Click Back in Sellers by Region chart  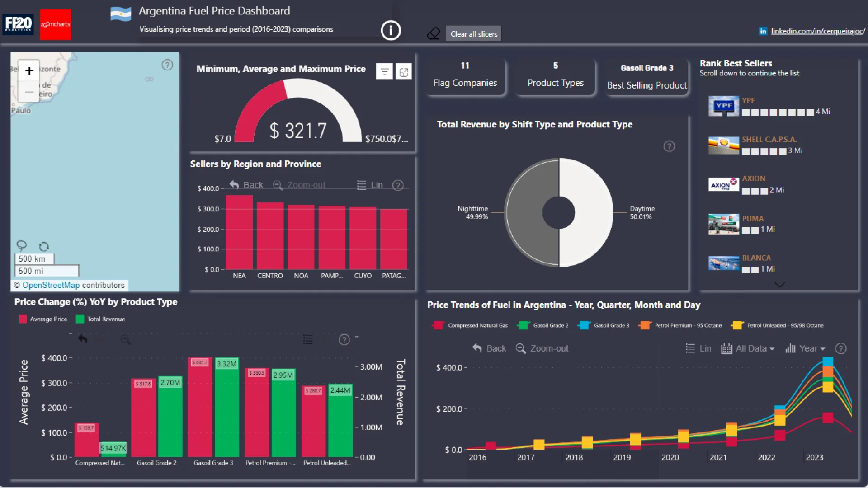[x=246, y=185]
